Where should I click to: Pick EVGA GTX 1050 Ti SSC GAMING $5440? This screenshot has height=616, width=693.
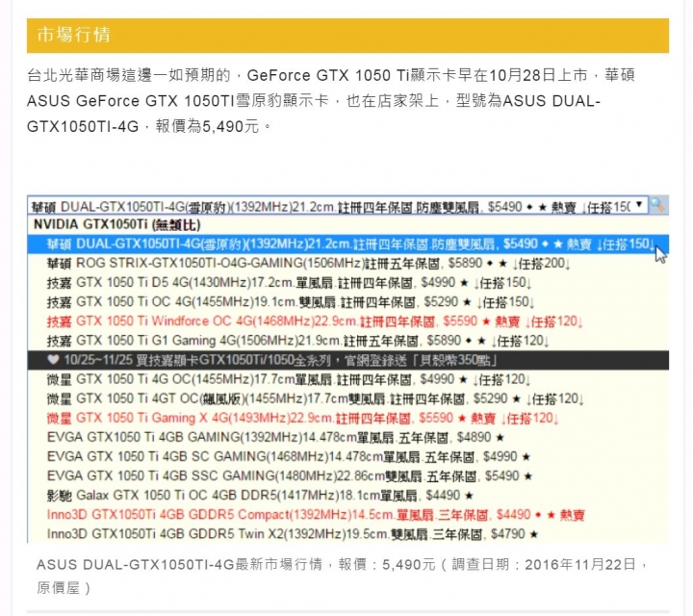(347, 476)
